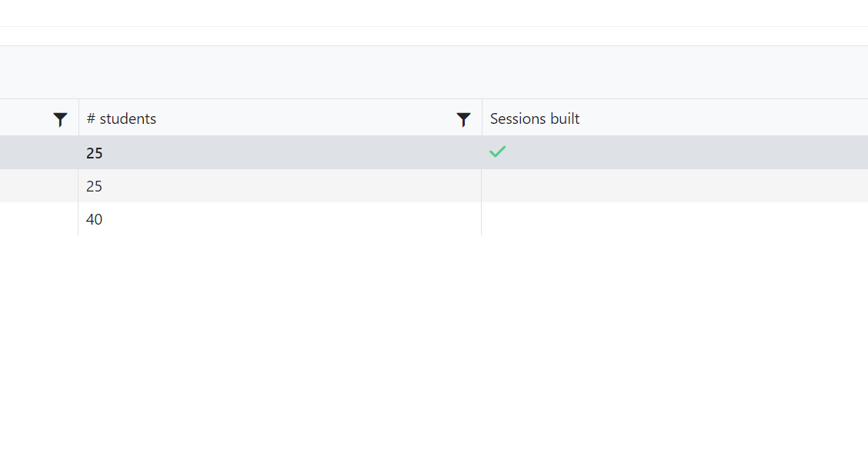
Task: Click the divider between # students and Sessions built headers
Action: click(x=482, y=118)
